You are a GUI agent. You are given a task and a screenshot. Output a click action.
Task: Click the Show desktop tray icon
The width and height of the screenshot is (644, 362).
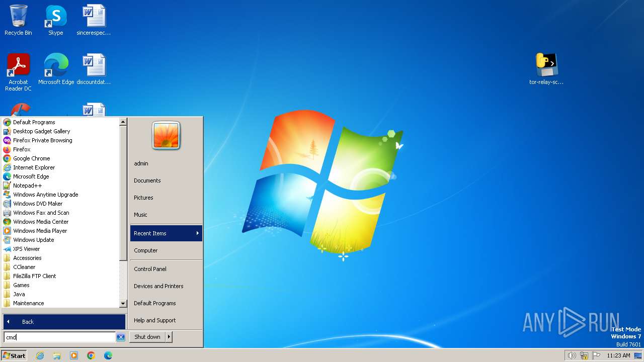pyautogui.click(x=638, y=355)
